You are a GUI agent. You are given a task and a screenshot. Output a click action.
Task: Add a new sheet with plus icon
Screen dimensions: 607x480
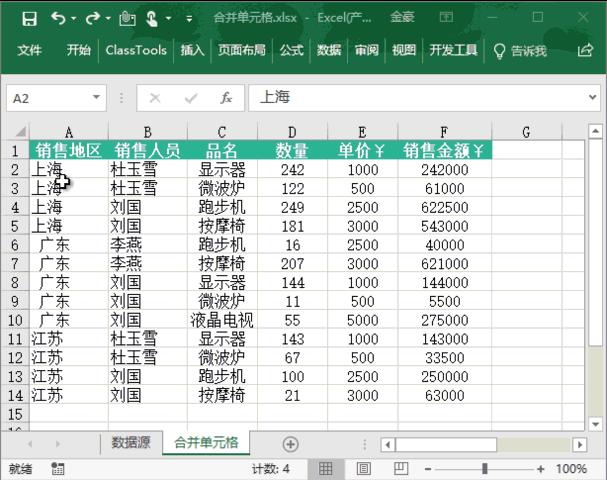(290, 444)
